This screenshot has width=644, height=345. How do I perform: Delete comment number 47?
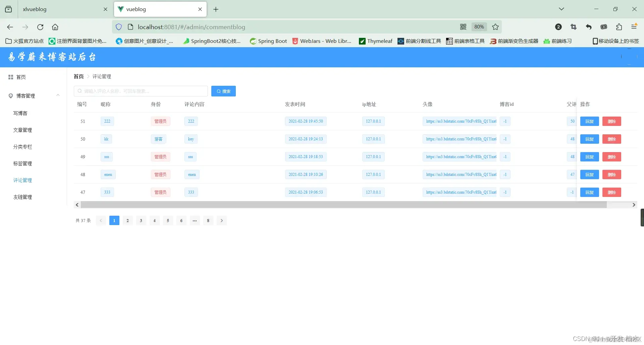point(611,192)
